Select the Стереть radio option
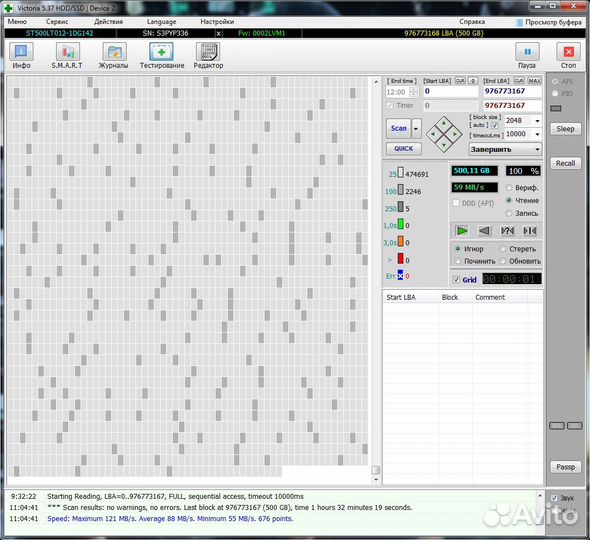This screenshot has width=590, height=540. (503, 249)
